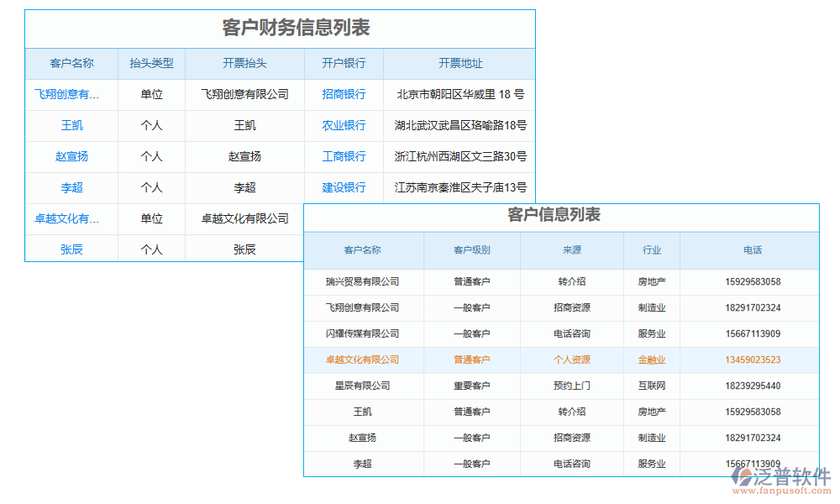The image size is (840, 504).
Task: Sort by the 抬头类型 column header
Action: pyautogui.click(x=151, y=63)
